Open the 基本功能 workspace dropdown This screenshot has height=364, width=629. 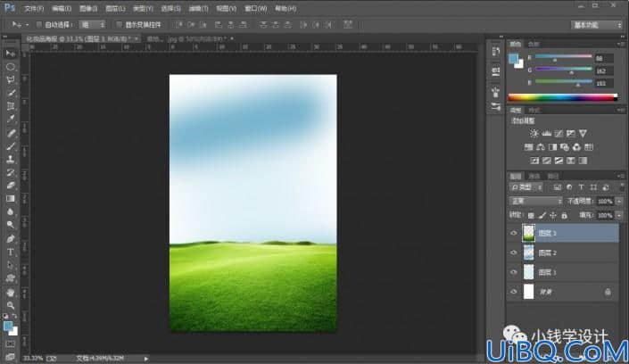tap(597, 25)
